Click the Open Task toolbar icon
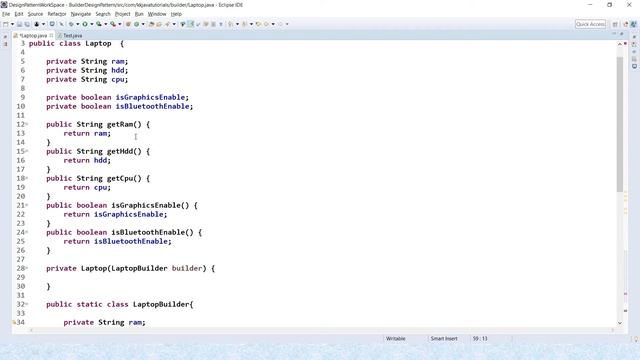Image resolution: width=640 pixels, height=360 pixels. [x=159, y=24]
